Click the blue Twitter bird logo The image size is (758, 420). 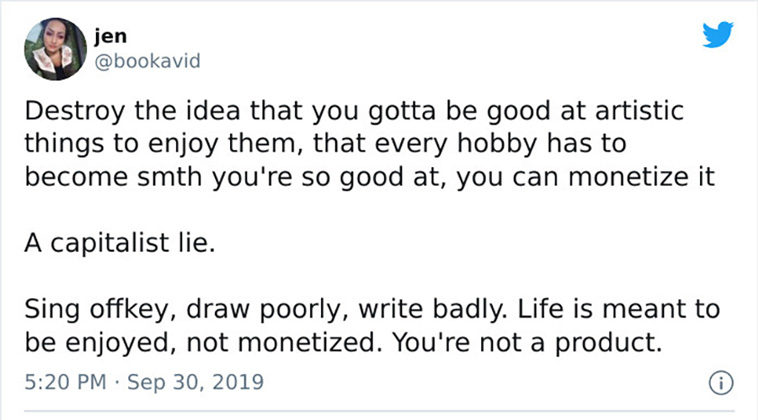click(x=718, y=34)
